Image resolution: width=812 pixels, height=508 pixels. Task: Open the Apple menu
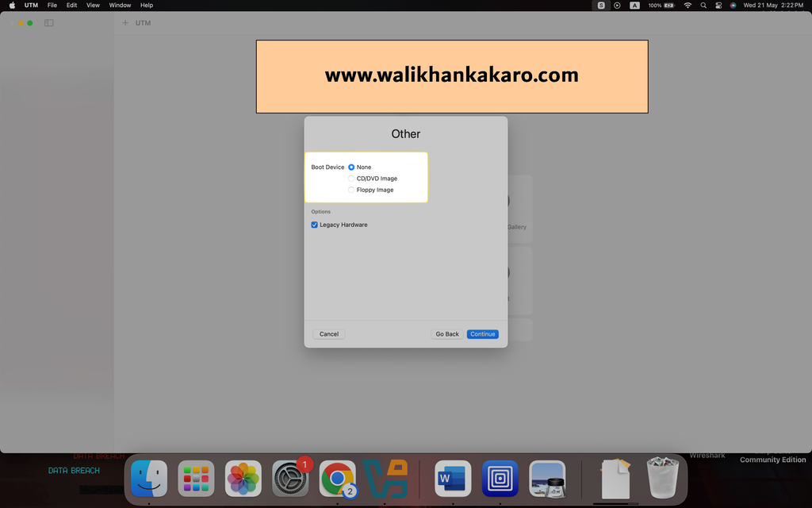(x=12, y=6)
